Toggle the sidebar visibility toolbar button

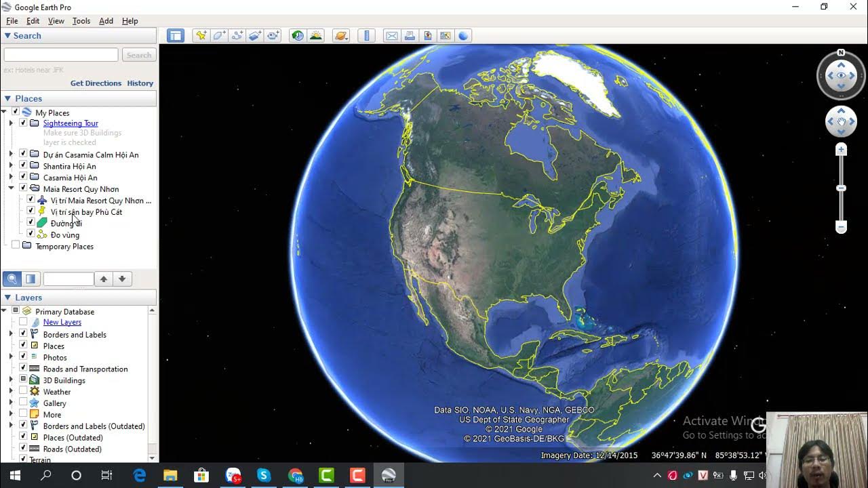pyautogui.click(x=176, y=36)
